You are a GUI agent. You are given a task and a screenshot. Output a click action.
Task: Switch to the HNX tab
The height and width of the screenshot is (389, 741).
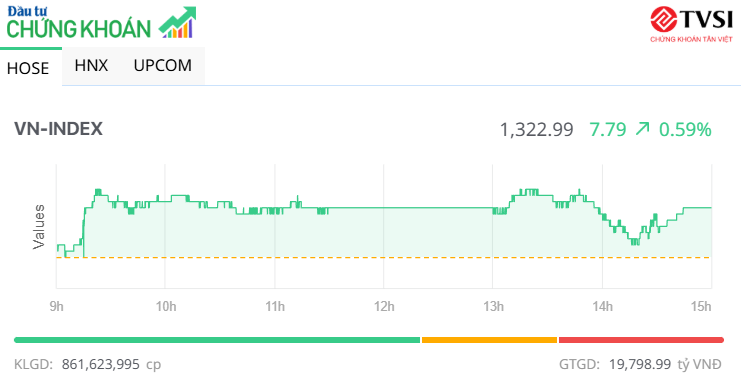[91, 65]
